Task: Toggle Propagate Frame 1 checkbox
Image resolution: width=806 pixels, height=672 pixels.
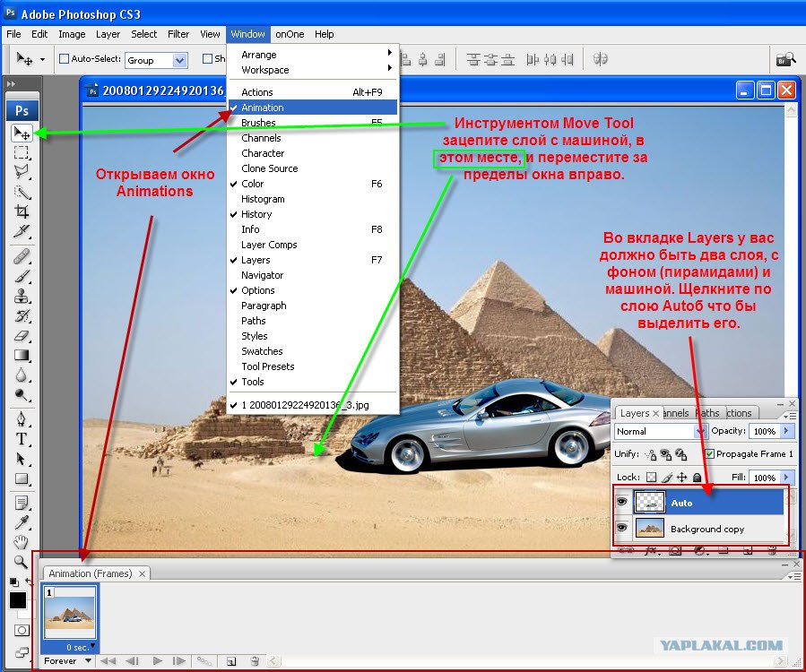Action: pos(709,453)
